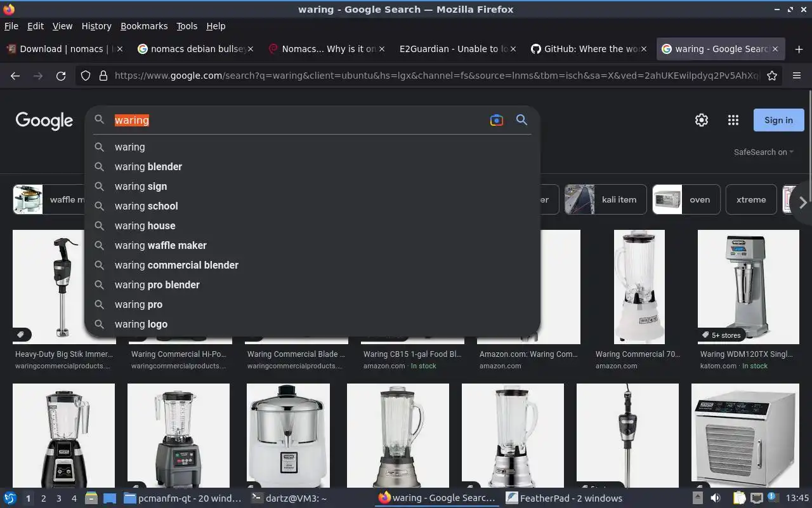The height and width of the screenshot is (508, 812).
Task: Switch to virtual desktop 4
Action: point(74,498)
